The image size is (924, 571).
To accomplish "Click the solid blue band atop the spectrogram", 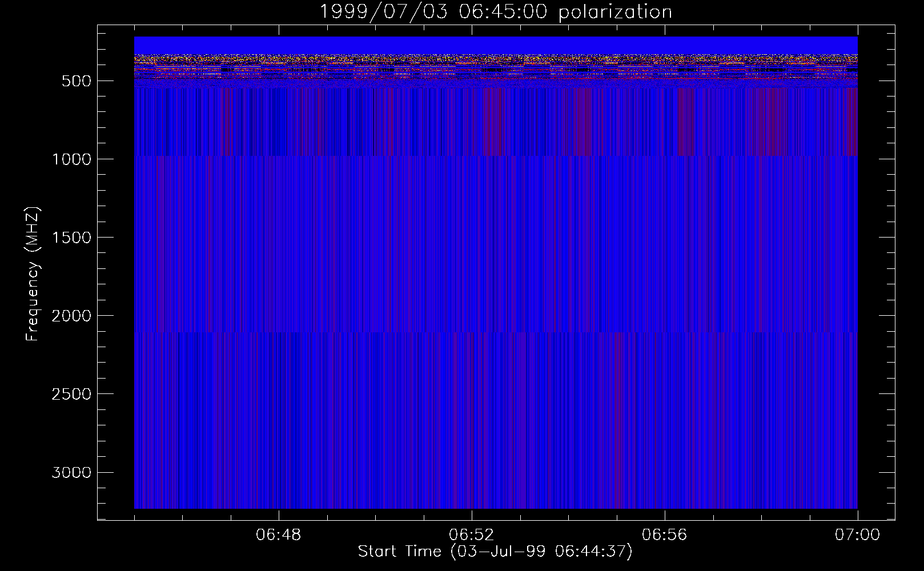I will point(495,45).
